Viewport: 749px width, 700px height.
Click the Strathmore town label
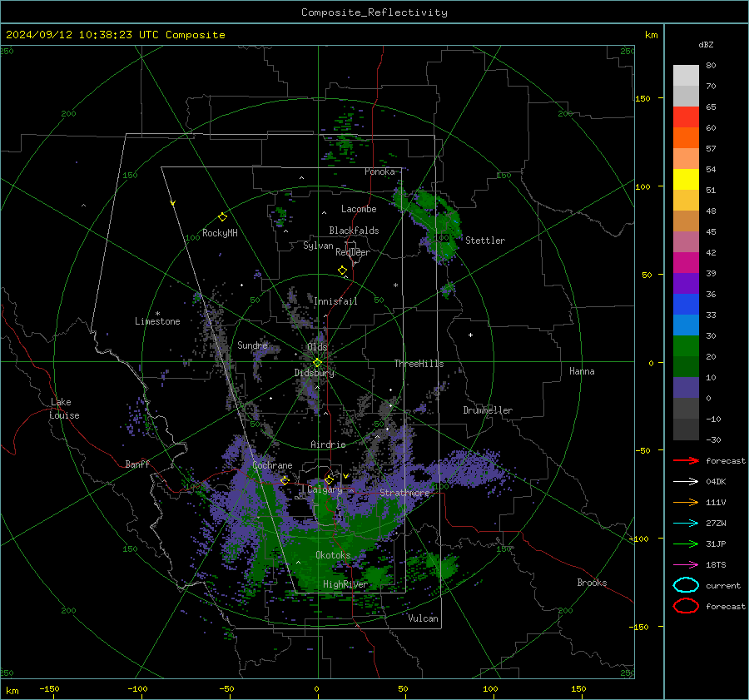(x=404, y=493)
